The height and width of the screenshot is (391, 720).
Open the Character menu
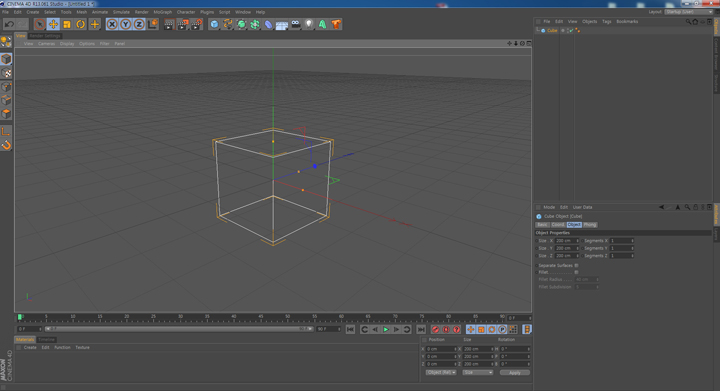pos(186,12)
